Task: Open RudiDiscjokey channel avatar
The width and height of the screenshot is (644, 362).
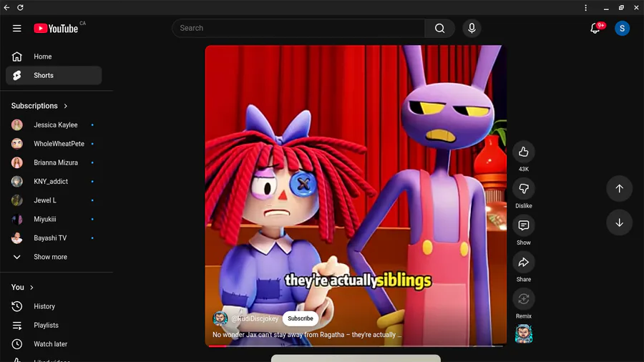Action: tap(220, 318)
